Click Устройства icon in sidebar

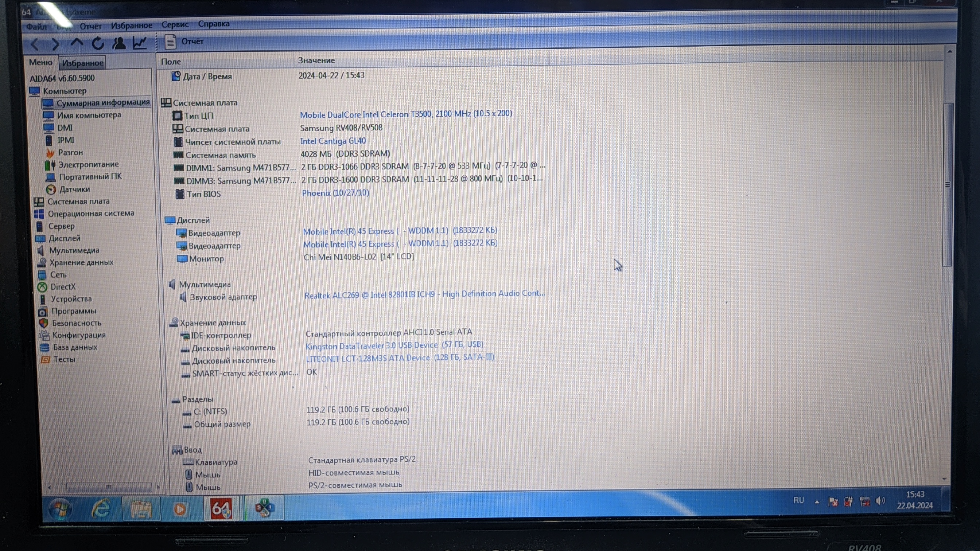click(43, 299)
